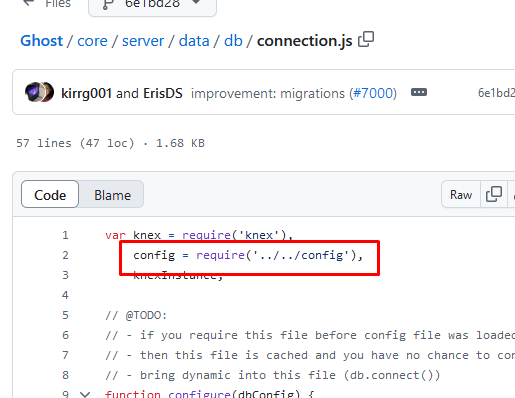This screenshot has height=398, width=515.
Task: Open the Raw file view
Action: click(x=461, y=195)
